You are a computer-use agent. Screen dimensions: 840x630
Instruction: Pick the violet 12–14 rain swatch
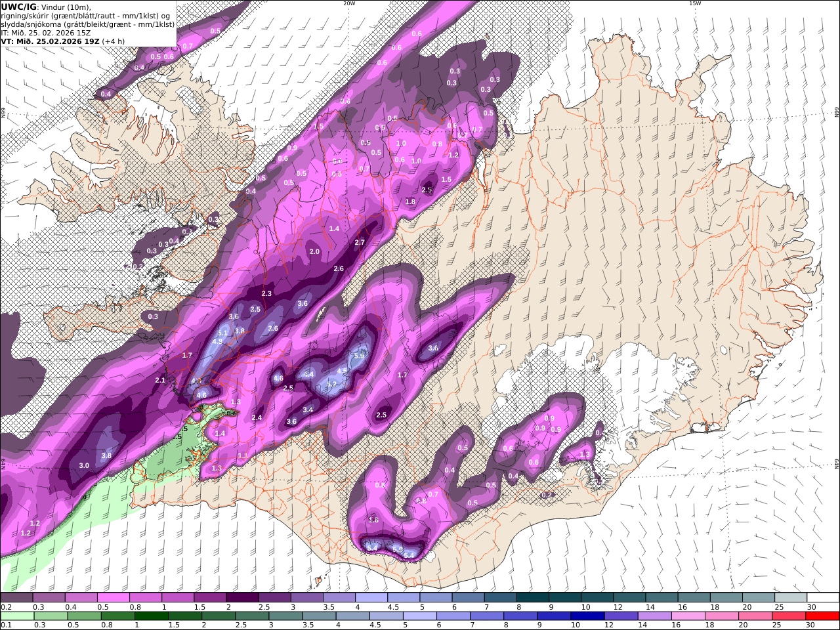click(621, 616)
